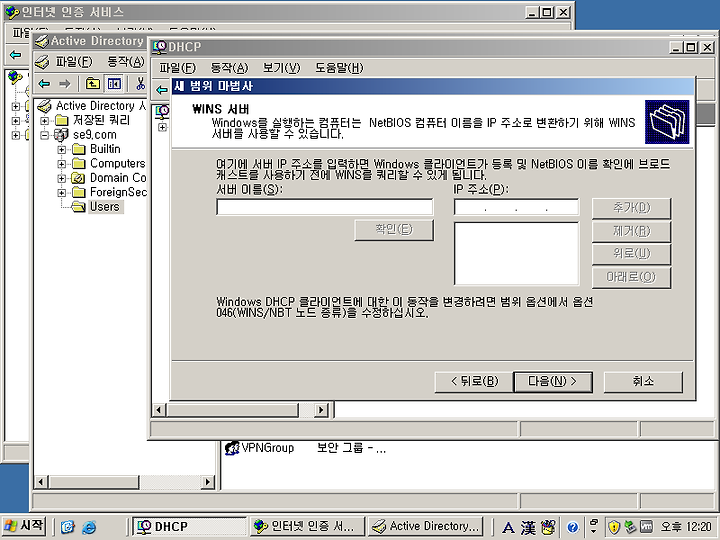This screenshot has width=720, height=540.
Task: Click Active Directory up-one-level folder icon
Action: 93,84
